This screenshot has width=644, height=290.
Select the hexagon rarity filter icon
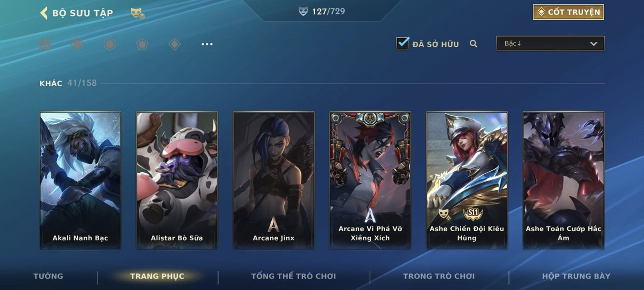109,44
